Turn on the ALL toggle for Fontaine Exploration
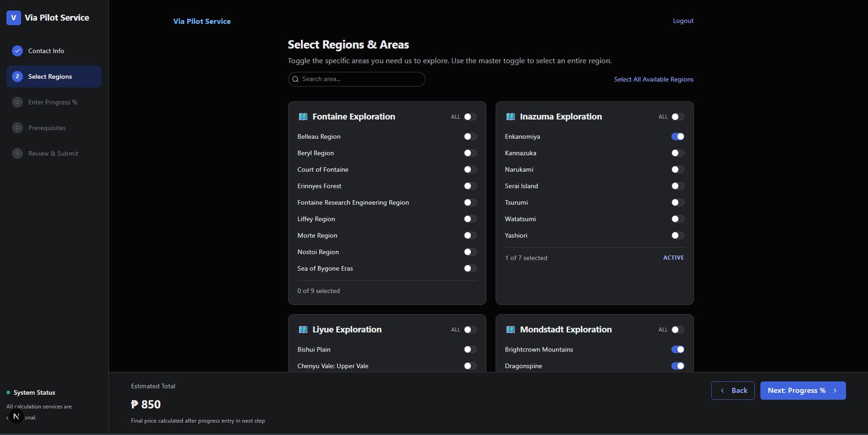Viewport: 868px width, 435px height. click(x=470, y=117)
